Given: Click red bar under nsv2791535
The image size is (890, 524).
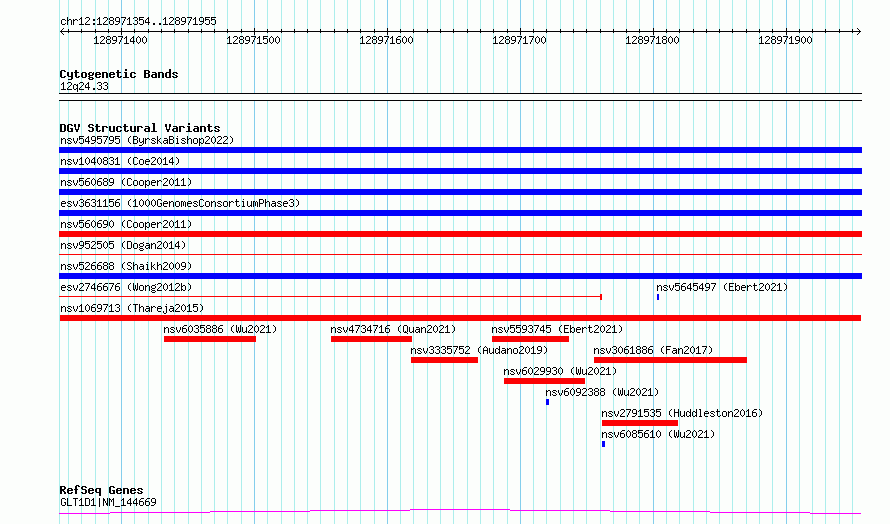Looking at the screenshot, I should [x=640, y=423].
